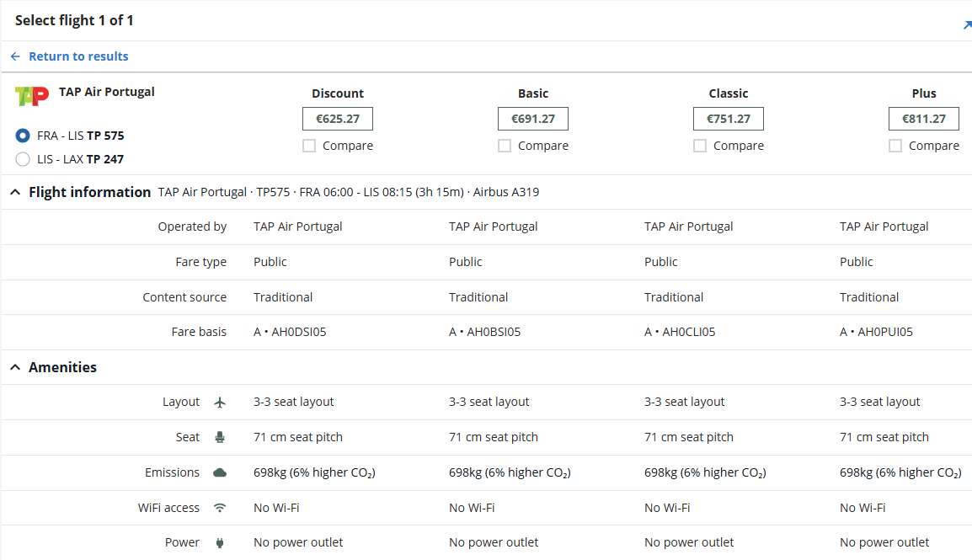Image resolution: width=972 pixels, height=560 pixels.
Task: Click No power outlet in Discount column
Action: [298, 542]
